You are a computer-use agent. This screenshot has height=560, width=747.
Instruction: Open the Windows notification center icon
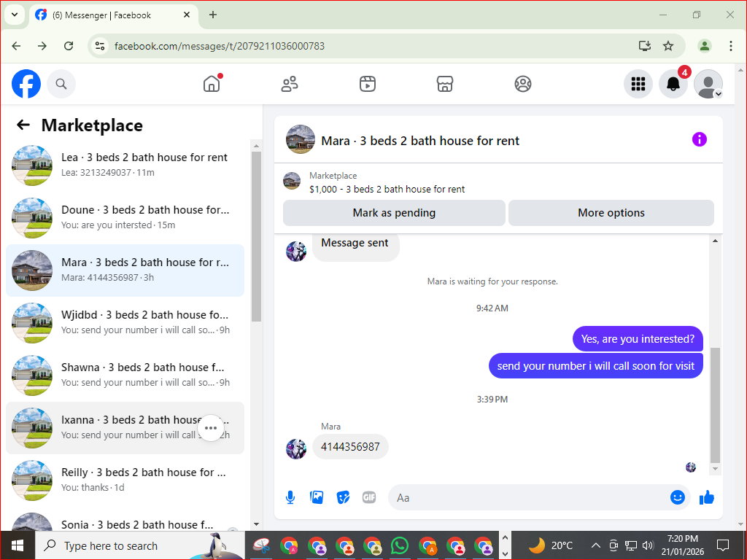[723, 545]
